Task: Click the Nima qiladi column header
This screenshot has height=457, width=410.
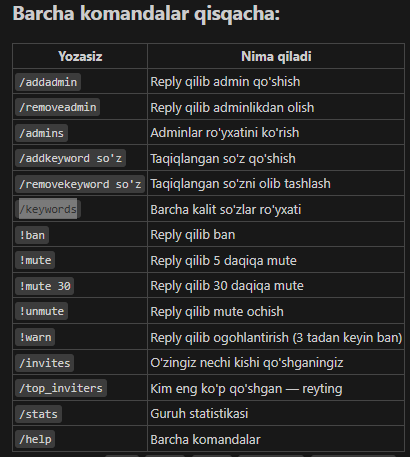Action: click(x=276, y=56)
